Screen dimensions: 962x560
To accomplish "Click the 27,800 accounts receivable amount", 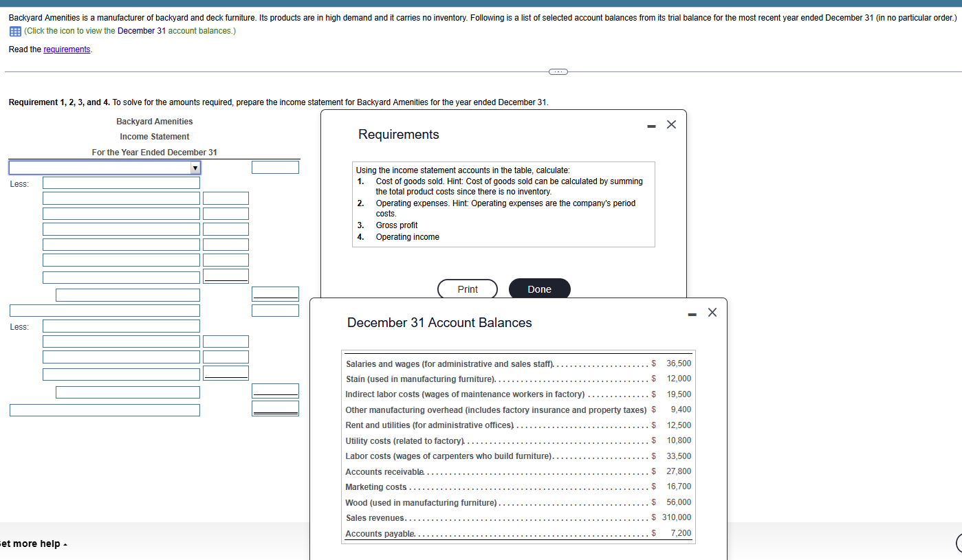I will click(679, 471).
